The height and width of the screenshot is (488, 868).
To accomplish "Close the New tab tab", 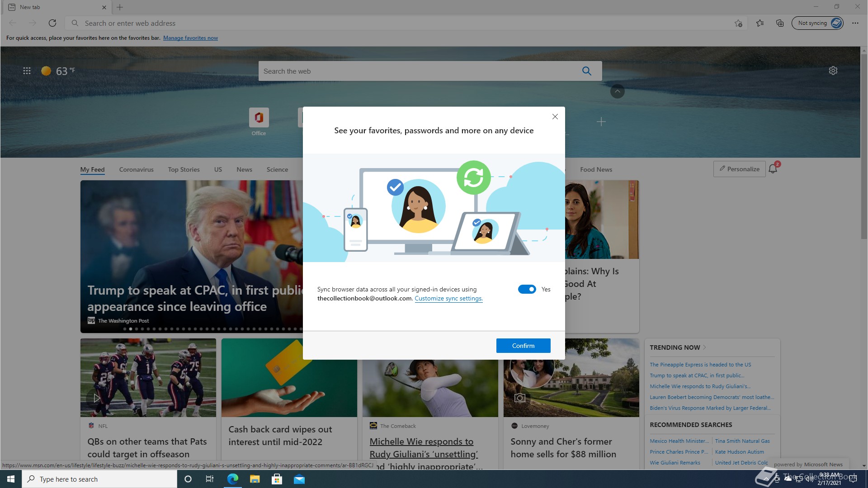I will click(x=104, y=7).
